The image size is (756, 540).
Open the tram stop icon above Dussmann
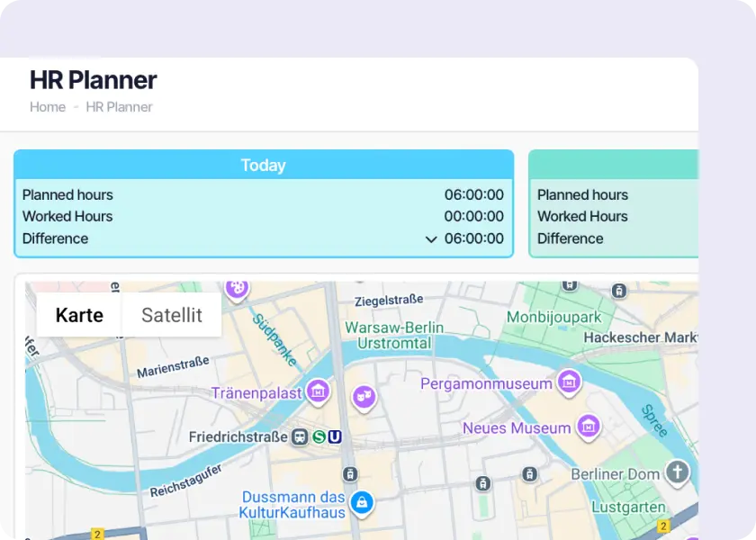[350, 474]
